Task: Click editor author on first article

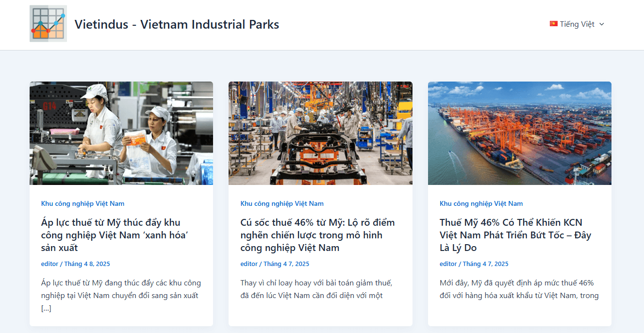Action: click(50, 264)
